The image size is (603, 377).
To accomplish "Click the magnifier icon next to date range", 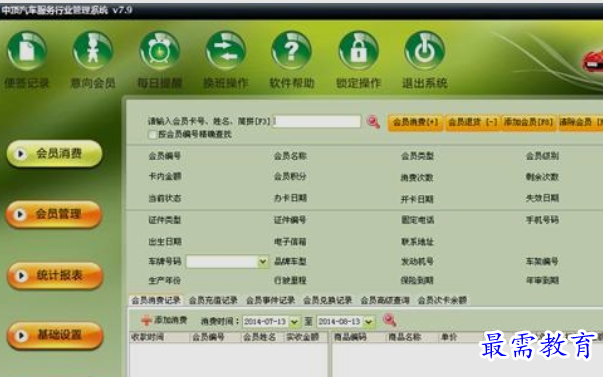I will pyautogui.click(x=389, y=320).
